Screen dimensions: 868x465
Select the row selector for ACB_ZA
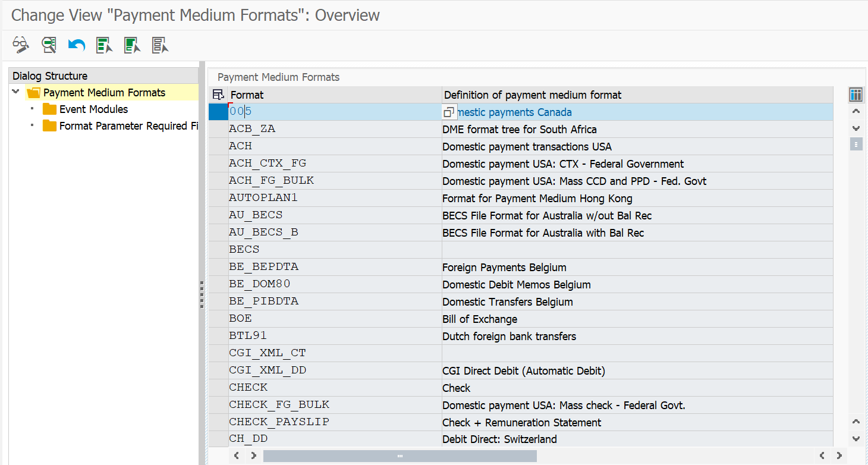coord(218,129)
